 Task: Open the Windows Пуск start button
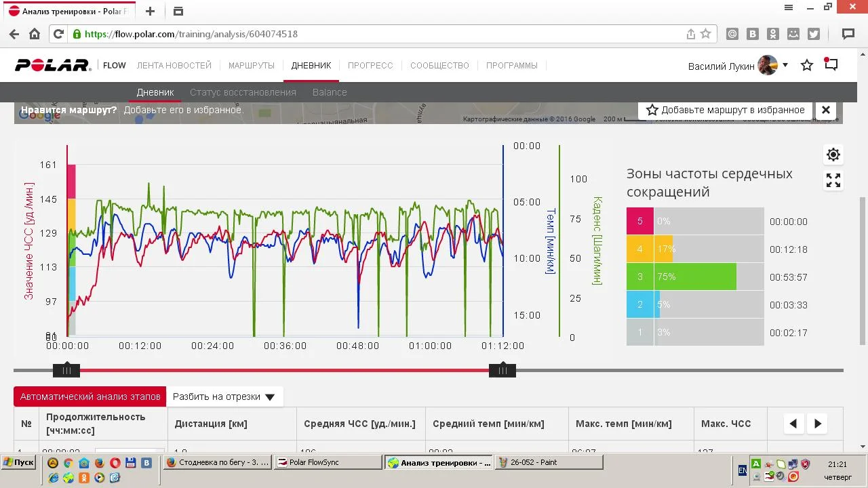coord(18,462)
